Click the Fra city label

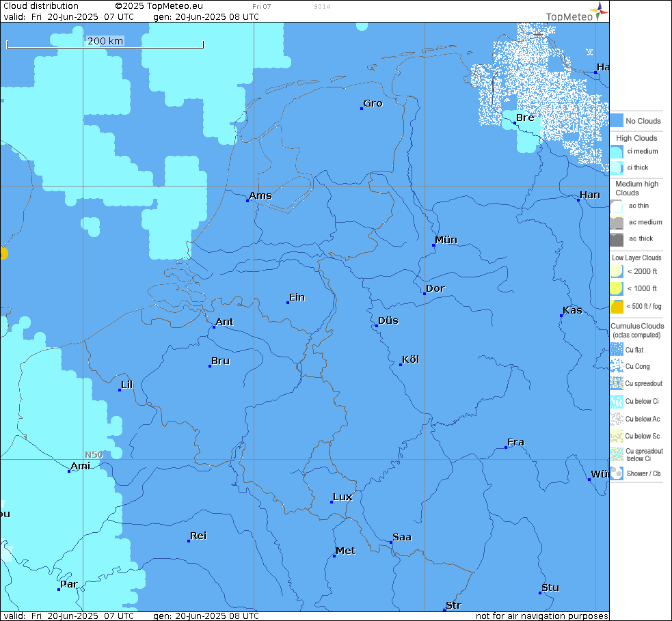[515, 442]
